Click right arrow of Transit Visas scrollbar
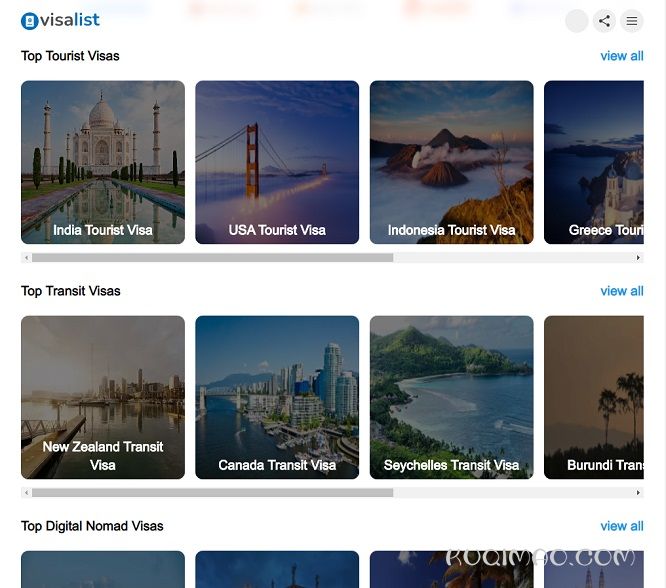The image size is (666, 588). pos(638,493)
